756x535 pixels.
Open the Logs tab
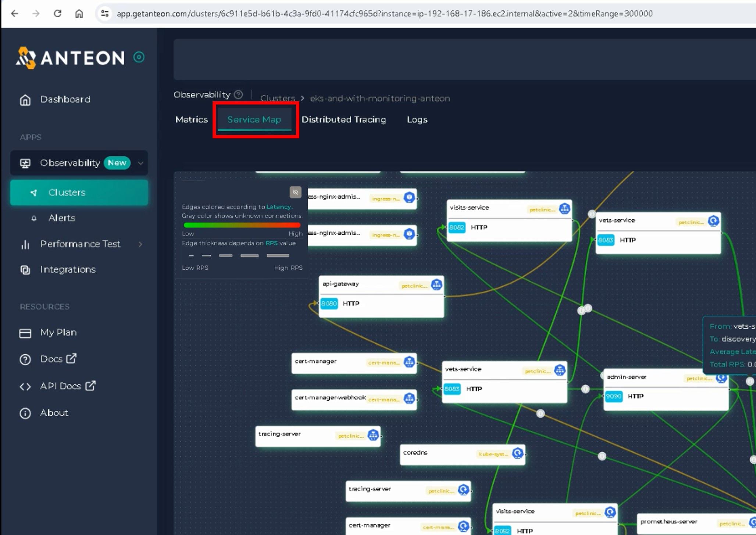417,120
